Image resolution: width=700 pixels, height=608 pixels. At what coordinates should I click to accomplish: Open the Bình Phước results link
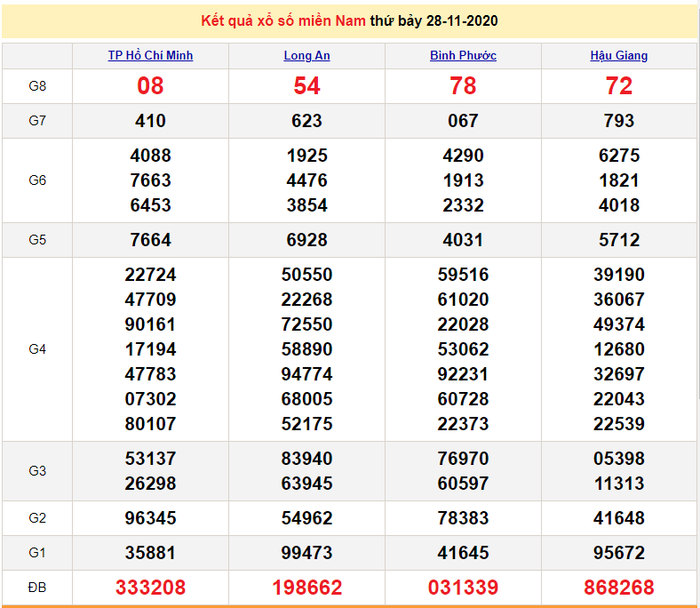pos(463,55)
